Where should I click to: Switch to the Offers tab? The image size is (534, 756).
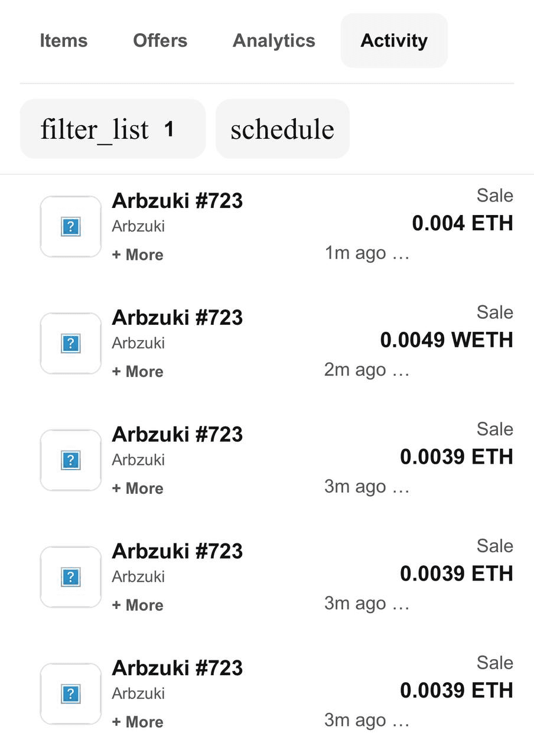click(x=160, y=41)
